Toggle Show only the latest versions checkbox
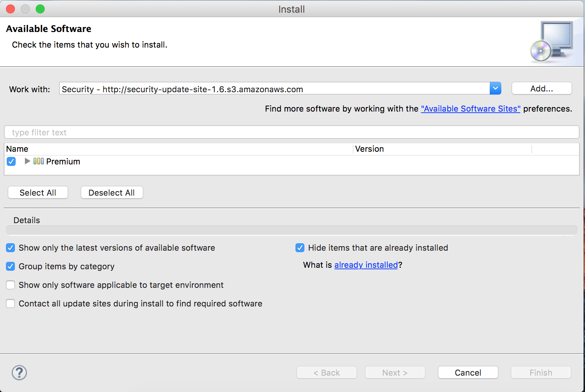The height and width of the screenshot is (392, 585). pyautogui.click(x=10, y=248)
